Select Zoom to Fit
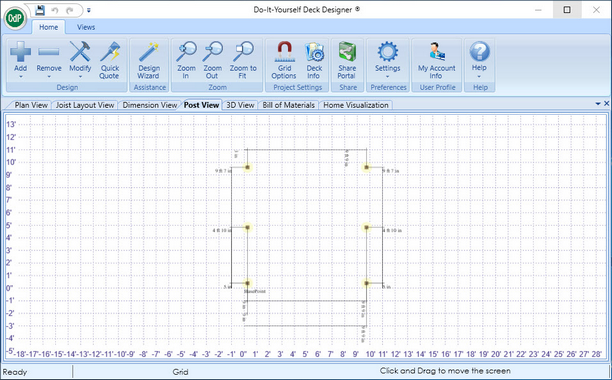The height and width of the screenshot is (380, 612). coord(243,60)
